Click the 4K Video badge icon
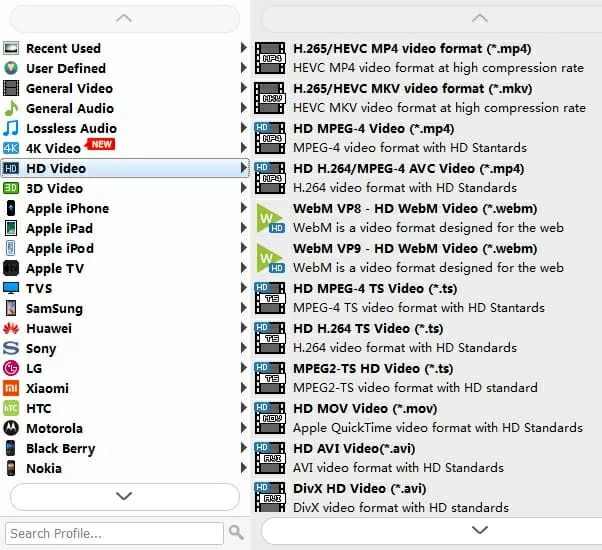This screenshot has width=602, height=550. [11, 148]
